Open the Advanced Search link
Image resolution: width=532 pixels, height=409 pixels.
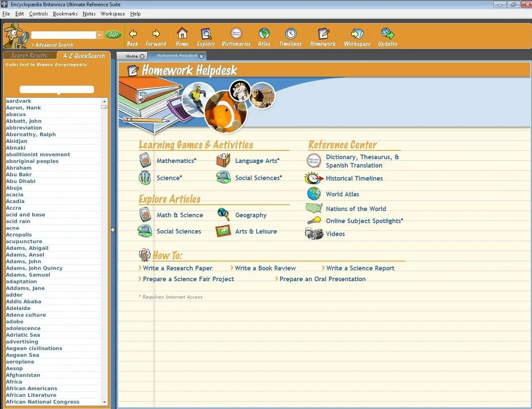tap(54, 45)
